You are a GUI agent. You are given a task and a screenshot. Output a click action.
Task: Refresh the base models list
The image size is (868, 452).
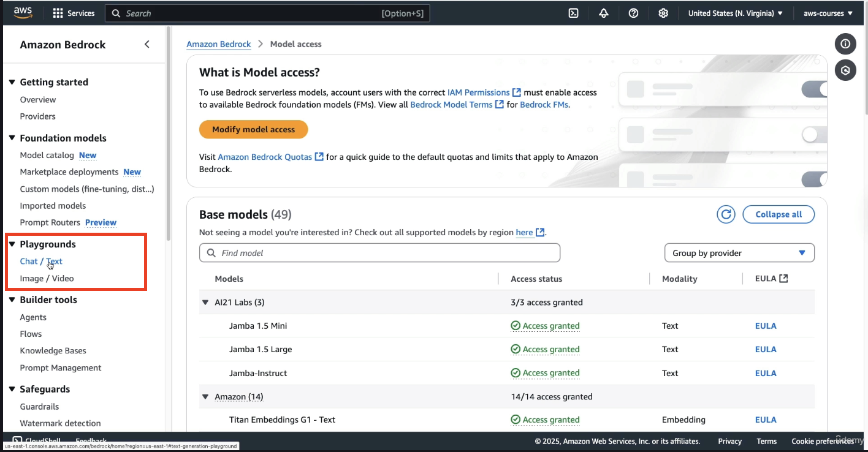click(726, 214)
